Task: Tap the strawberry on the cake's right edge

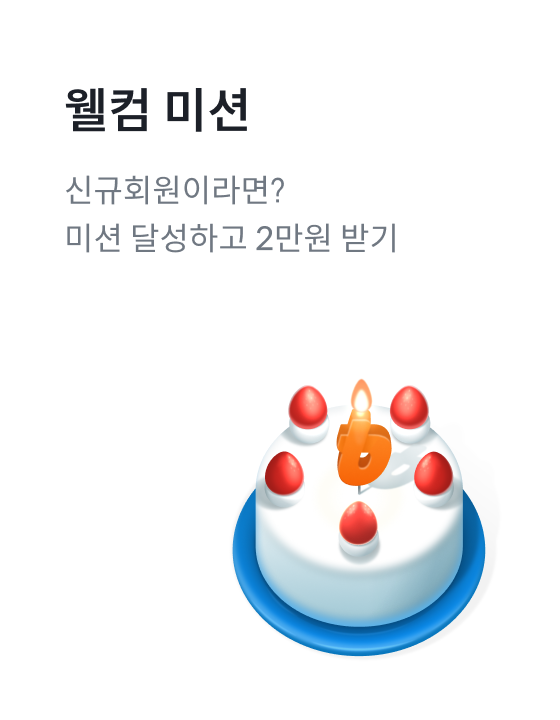Action: [x=433, y=473]
